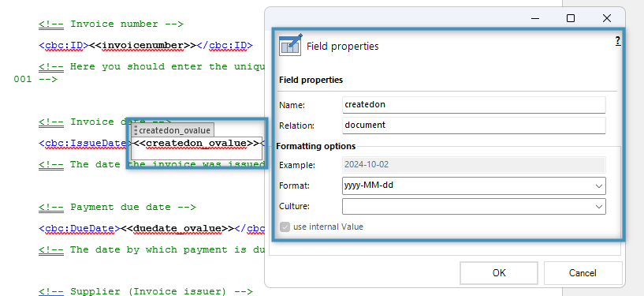
Task: Click the opening cbc:ID tag
Action: click(64, 45)
